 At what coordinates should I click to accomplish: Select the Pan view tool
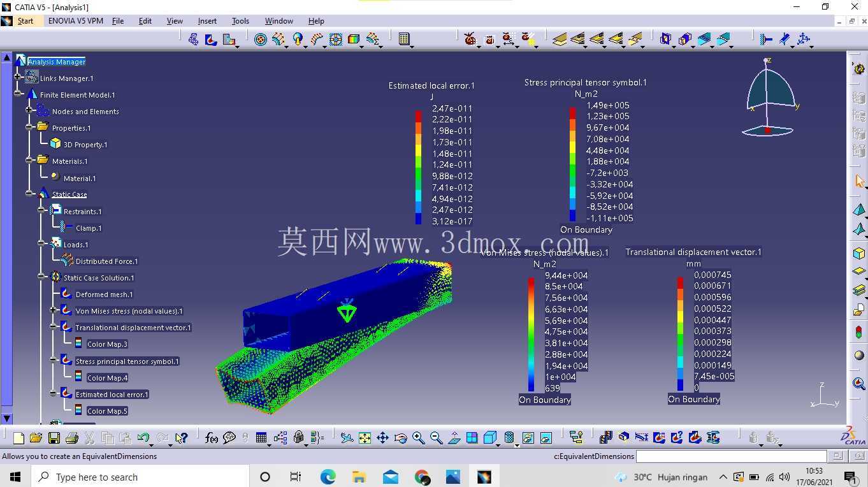pos(382,438)
